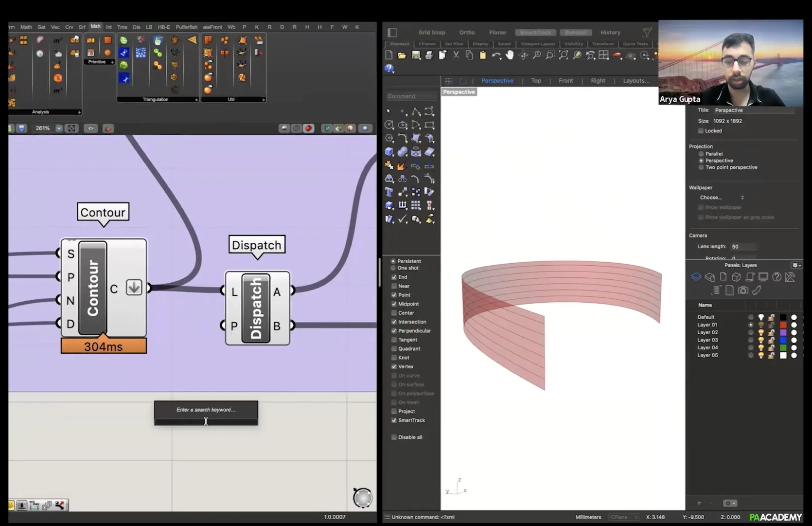Click the Layer 03 blue color swatch
This screenshot has height=526, width=812.
(783, 340)
